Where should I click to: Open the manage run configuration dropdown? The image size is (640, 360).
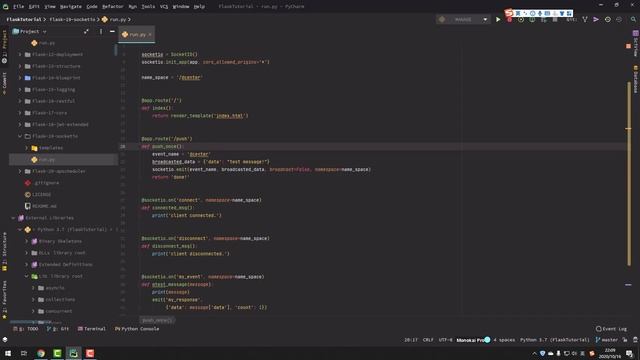[463, 19]
